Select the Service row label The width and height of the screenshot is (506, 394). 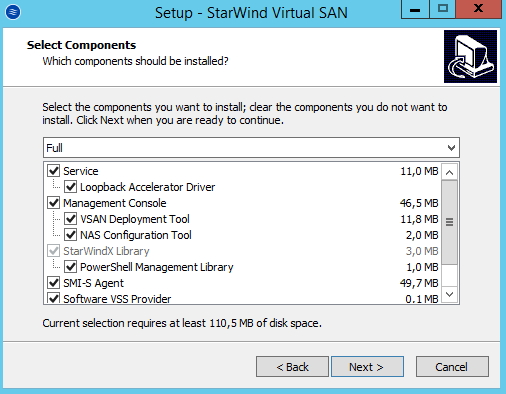[81, 171]
